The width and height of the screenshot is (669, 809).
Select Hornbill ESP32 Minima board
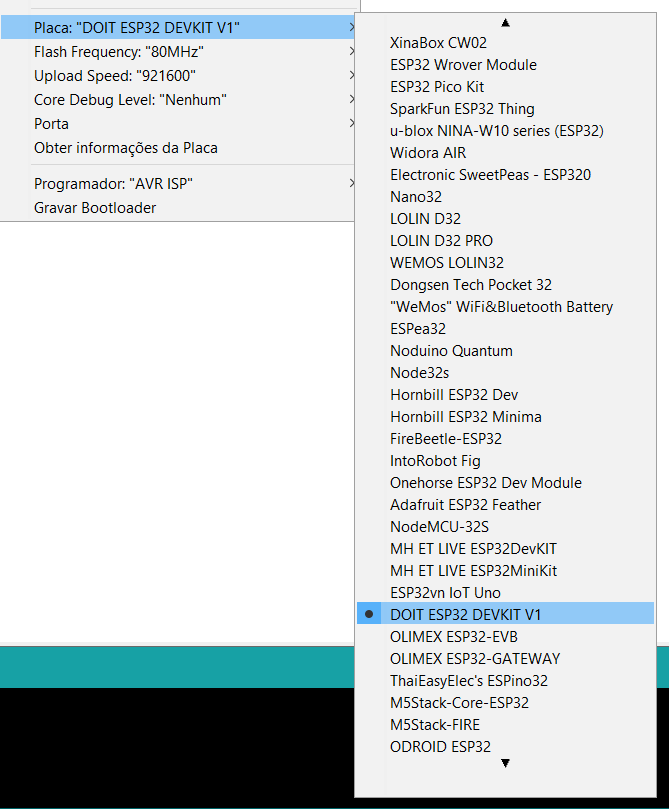click(x=505, y=417)
